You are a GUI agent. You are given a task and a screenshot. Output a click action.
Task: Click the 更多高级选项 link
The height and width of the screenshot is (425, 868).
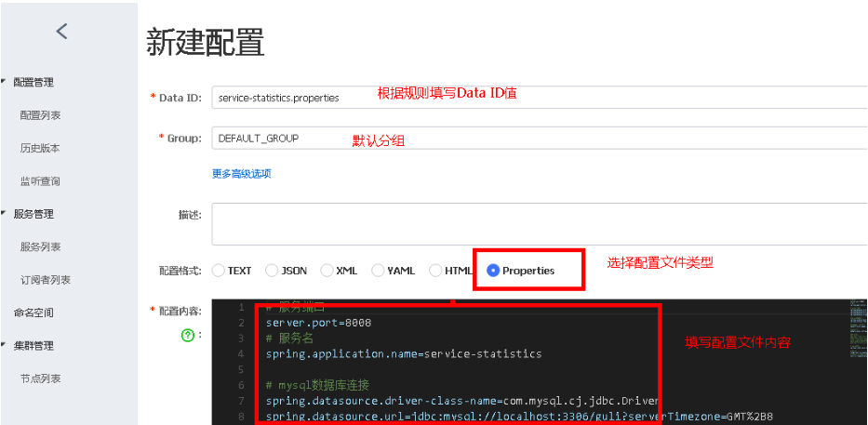pyautogui.click(x=241, y=174)
